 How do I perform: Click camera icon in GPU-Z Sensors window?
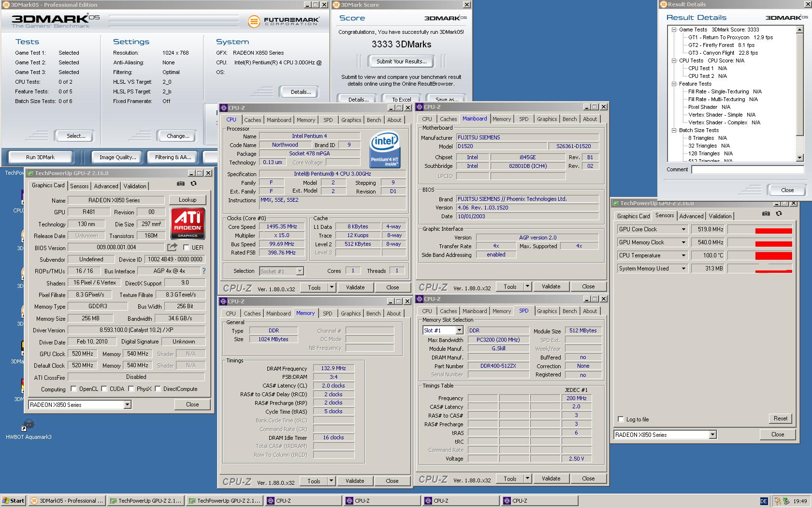point(766,213)
